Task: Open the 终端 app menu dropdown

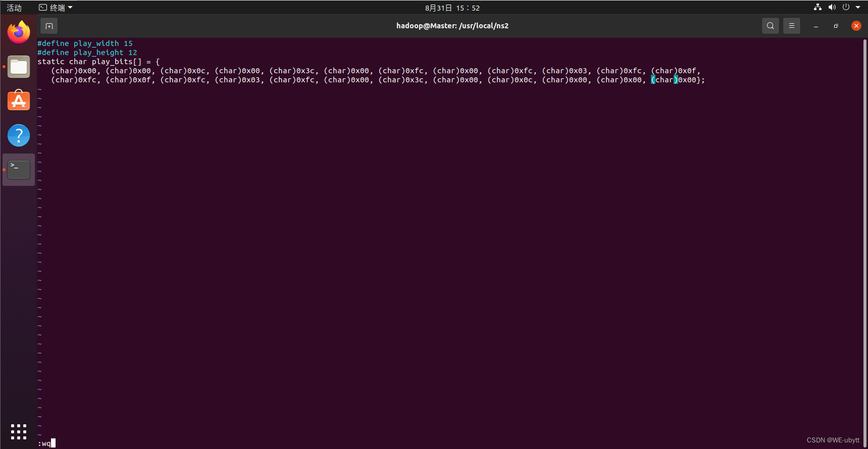Action: tap(56, 8)
